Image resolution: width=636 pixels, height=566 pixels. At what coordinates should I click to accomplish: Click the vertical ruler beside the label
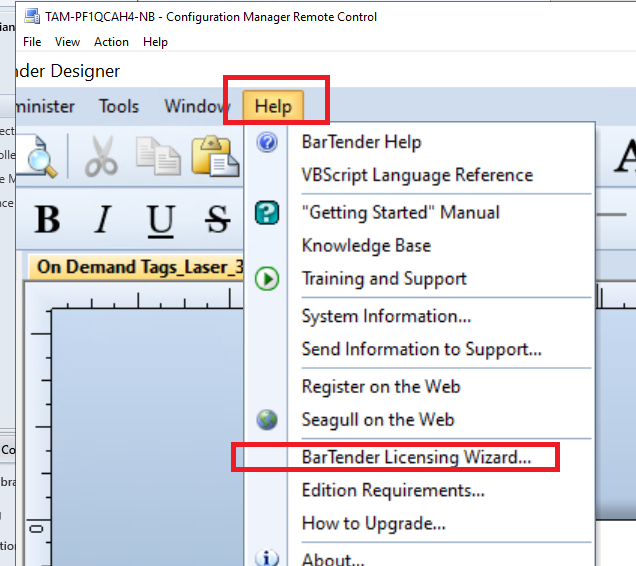tap(40, 437)
